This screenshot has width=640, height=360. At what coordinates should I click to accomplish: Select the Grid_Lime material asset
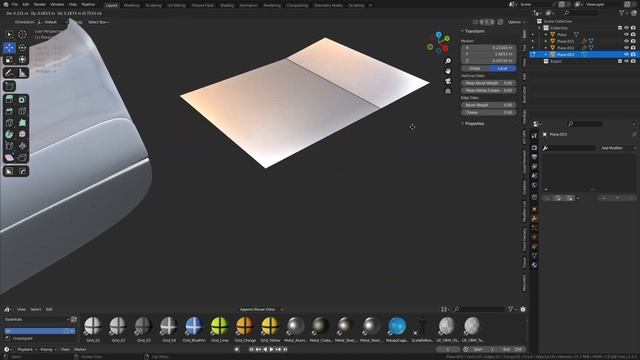click(220, 329)
